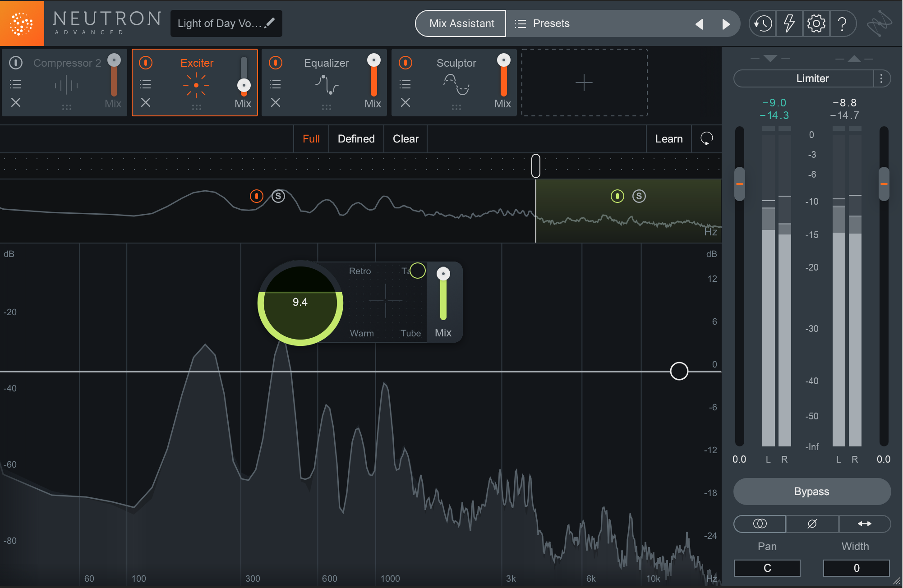Click Exciter module drag handle dots
The width and height of the screenshot is (903, 588).
pyautogui.click(x=196, y=107)
